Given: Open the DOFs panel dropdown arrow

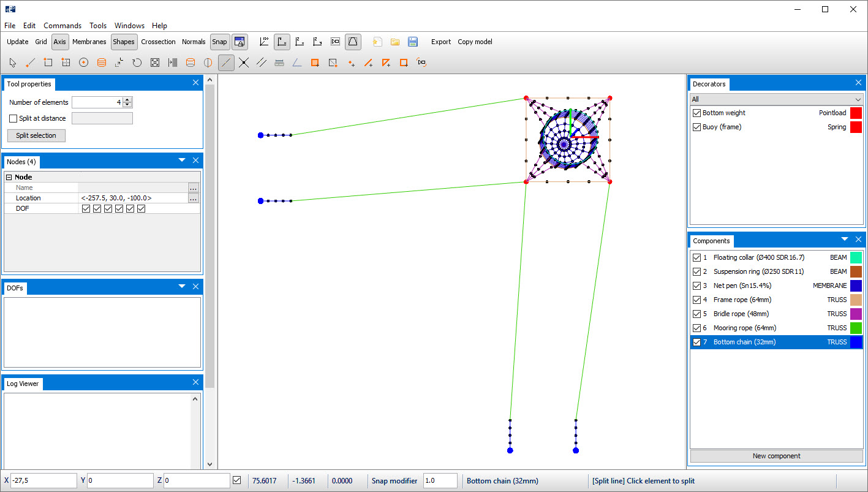Looking at the screenshot, I should point(182,286).
